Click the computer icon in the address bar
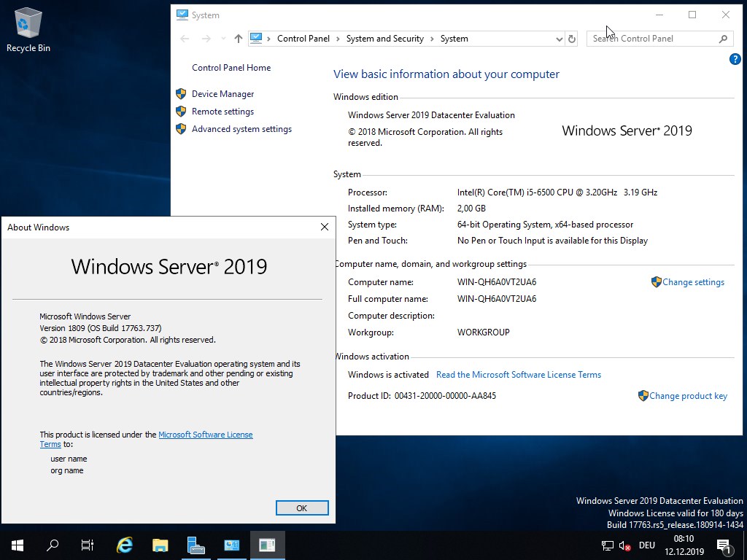The width and height of the screenshot is (747, 560). click(x=256, y=38)
